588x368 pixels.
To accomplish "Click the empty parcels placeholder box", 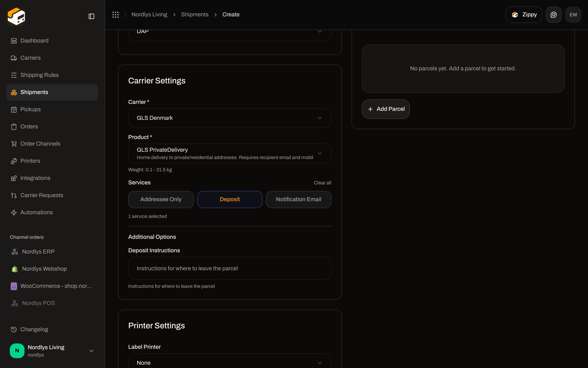I will click(463, 69).
